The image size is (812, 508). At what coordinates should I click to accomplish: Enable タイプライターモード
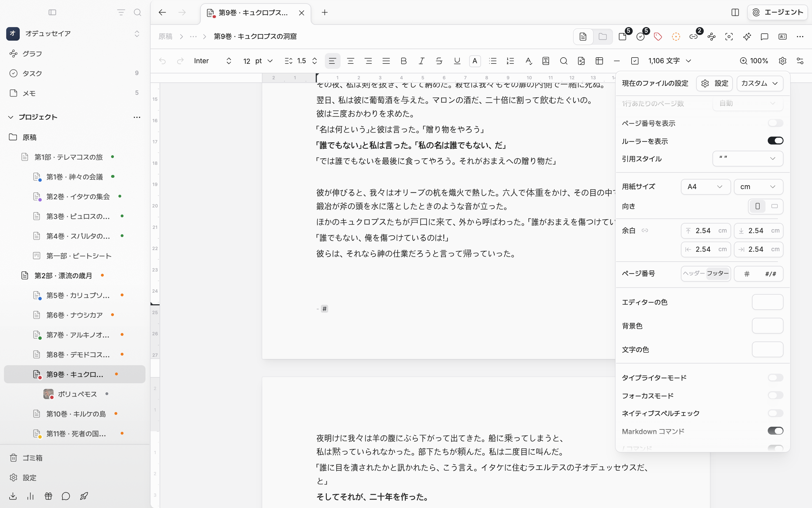coord(775,378)
